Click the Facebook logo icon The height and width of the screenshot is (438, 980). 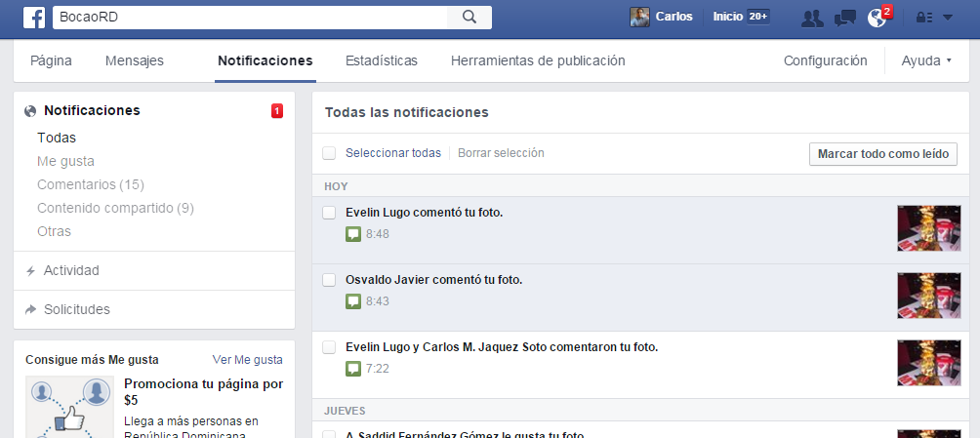(34, 18)
